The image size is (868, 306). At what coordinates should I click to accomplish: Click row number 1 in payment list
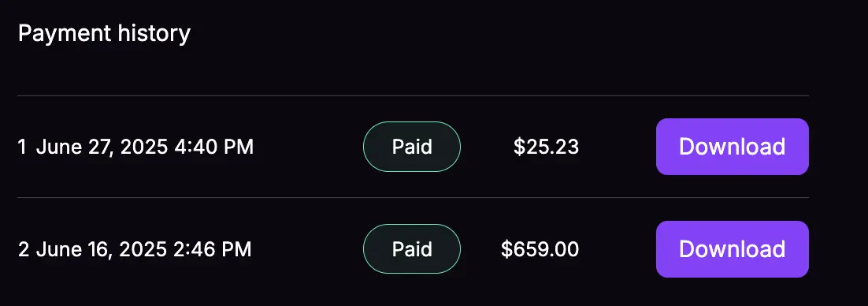point(22,147)
